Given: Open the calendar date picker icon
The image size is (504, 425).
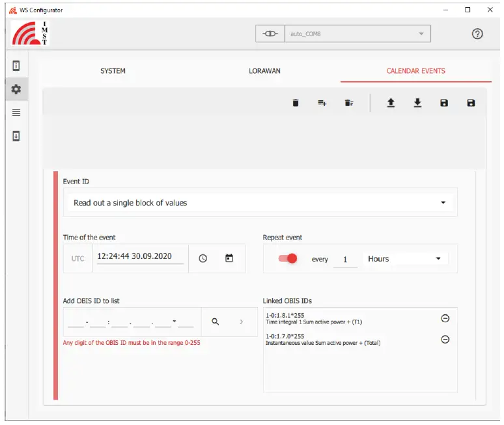Looking at the screenshot, I should (x=229, y=258).
